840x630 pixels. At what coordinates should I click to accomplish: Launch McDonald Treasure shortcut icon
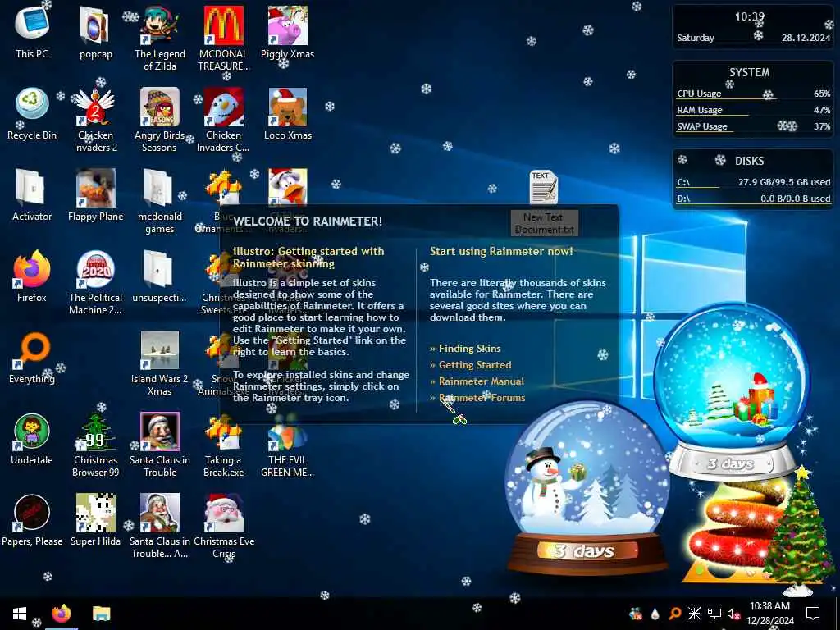pyautogui.click(x=223, y=38)
